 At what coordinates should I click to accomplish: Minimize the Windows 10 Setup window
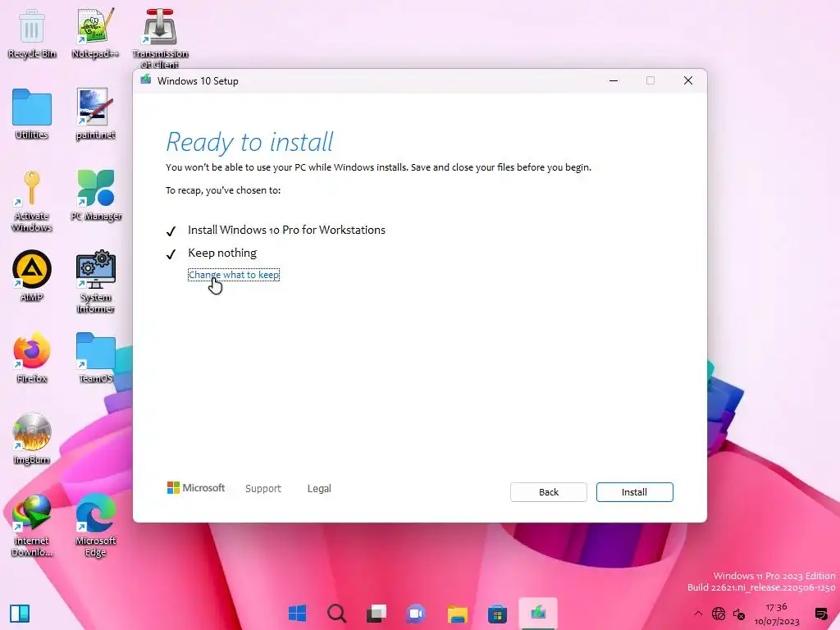[614, 81]
